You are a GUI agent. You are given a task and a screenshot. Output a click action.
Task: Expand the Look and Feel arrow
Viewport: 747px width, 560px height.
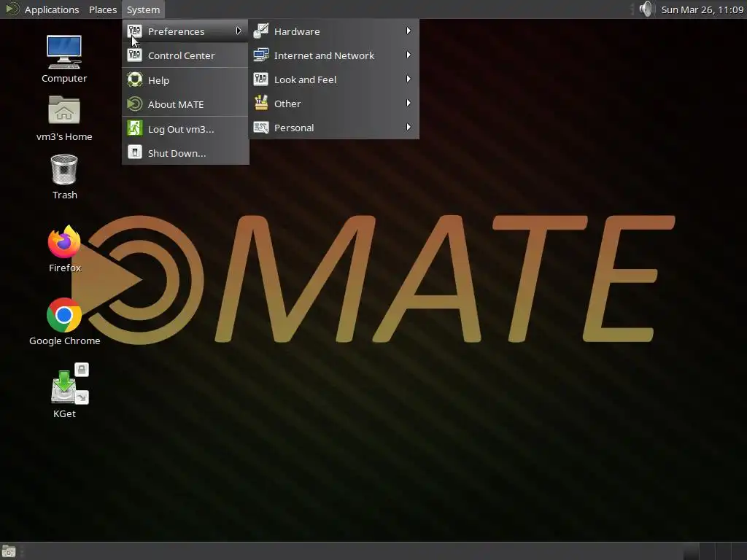click(x=409, y=79)
